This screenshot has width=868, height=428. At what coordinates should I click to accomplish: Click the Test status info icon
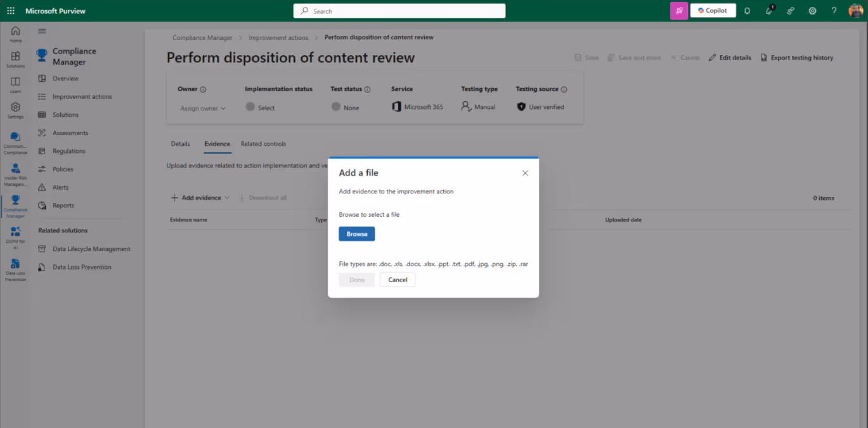pos(367,89)
